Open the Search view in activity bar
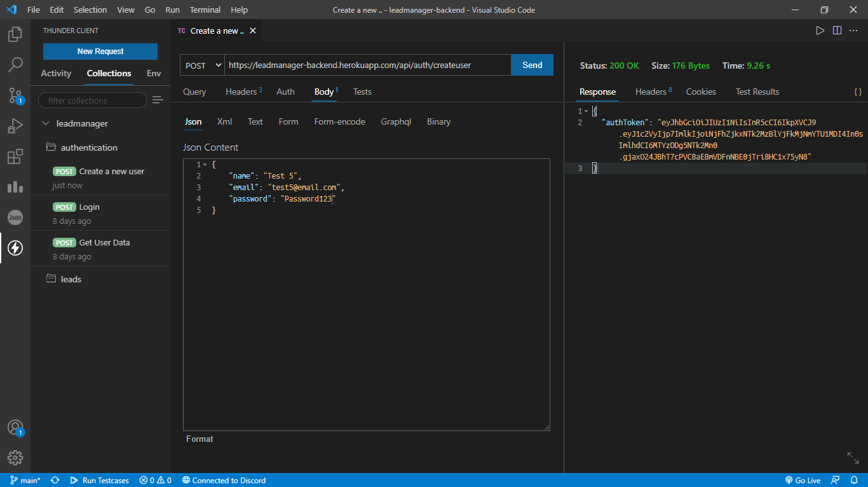This screenshot has width=868, height=487. 15,65
